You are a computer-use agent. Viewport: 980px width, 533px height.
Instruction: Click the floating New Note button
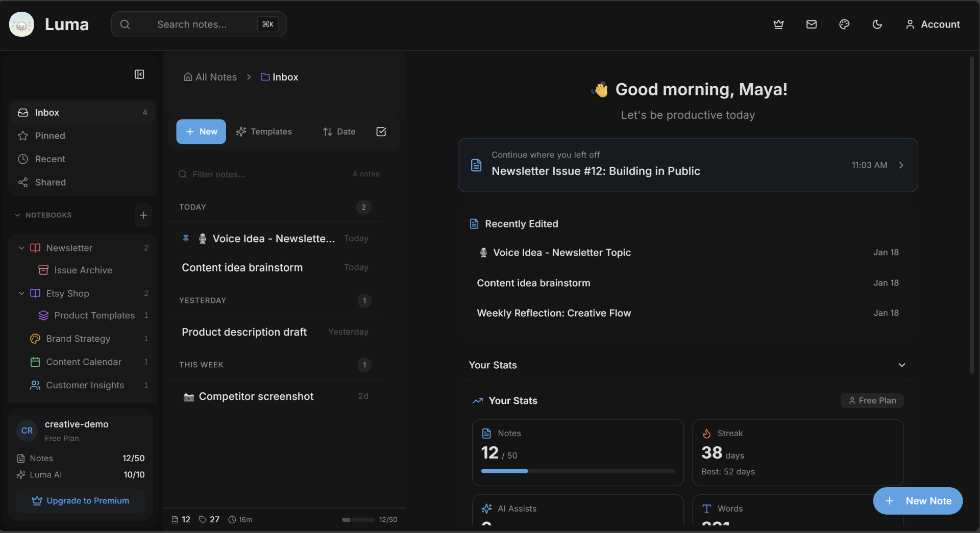918,501
